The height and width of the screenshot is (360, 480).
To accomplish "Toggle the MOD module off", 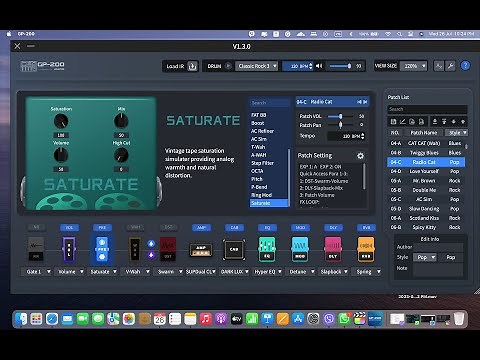I will click(x=300, y=228).
